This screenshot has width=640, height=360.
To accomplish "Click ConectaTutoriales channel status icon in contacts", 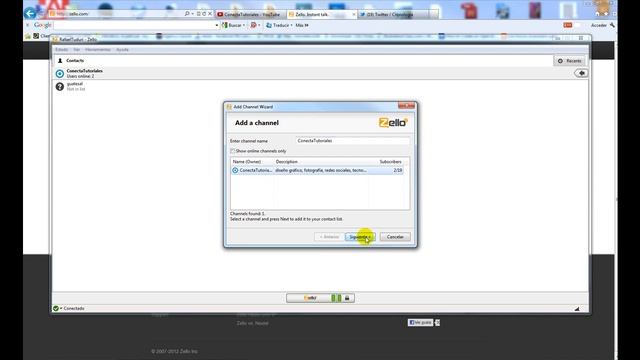I will [x=60, y=73].
